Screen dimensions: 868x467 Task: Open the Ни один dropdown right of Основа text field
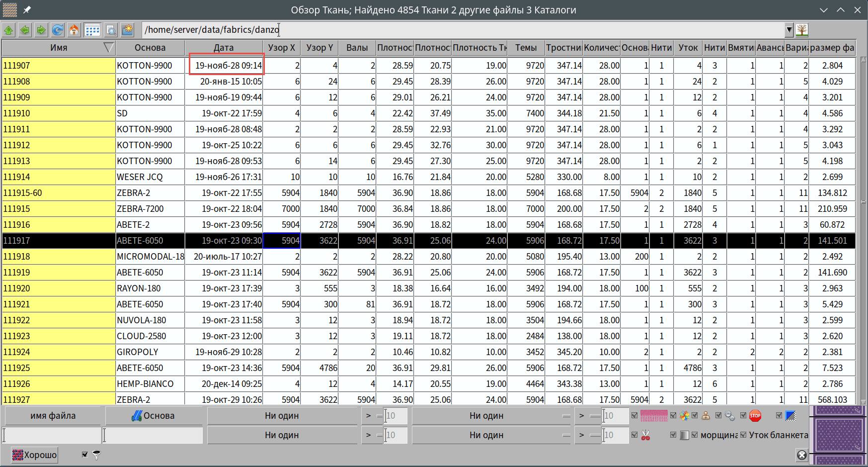coord(282,435)
